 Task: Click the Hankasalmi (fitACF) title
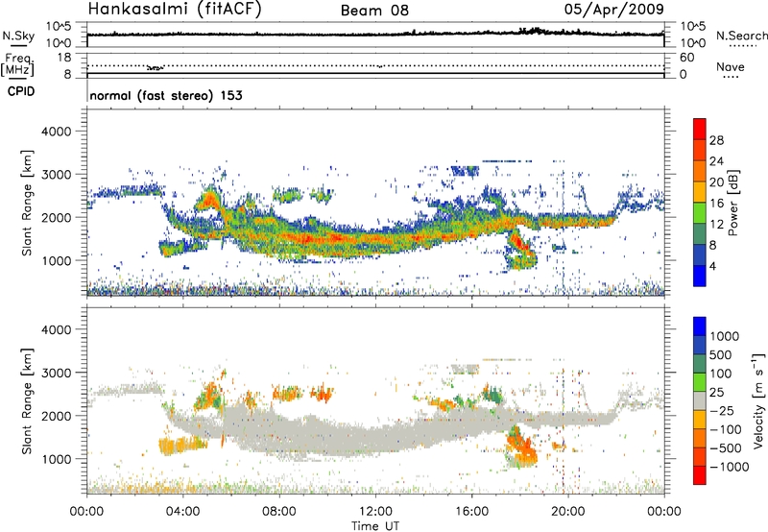tap(175, 9)
